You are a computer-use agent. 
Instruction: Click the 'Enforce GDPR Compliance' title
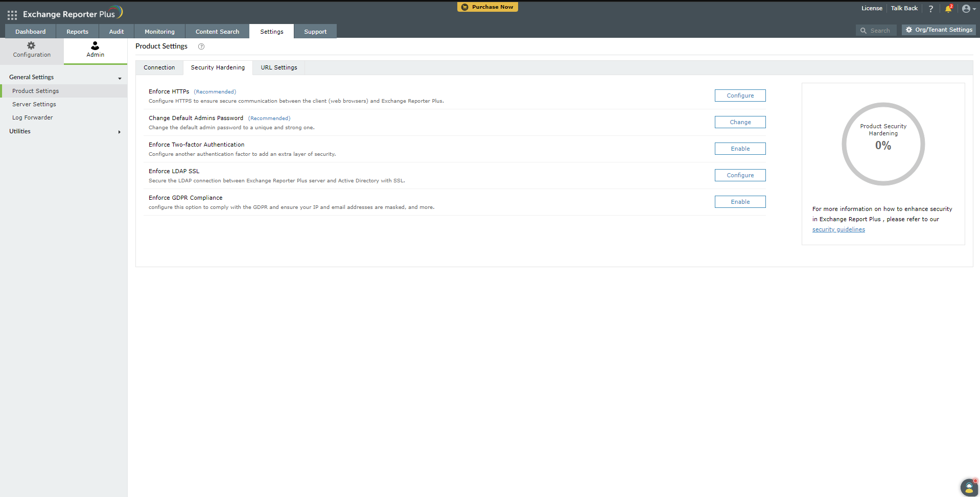[x=185, y=198]
